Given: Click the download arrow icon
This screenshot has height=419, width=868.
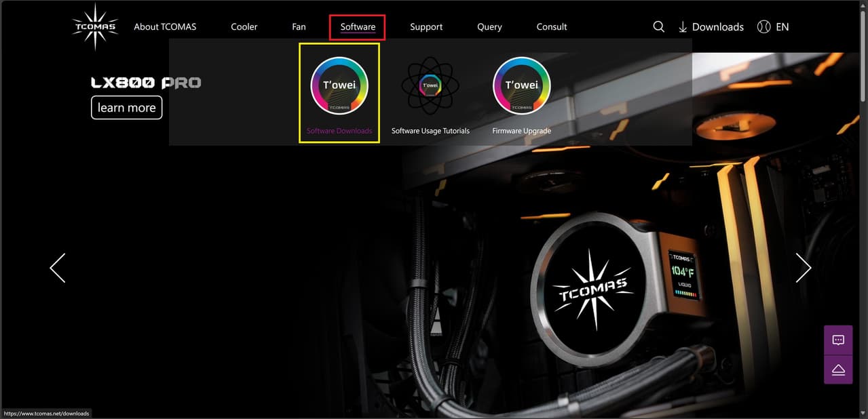Looking at the screenshot, I should pos(683,27).
